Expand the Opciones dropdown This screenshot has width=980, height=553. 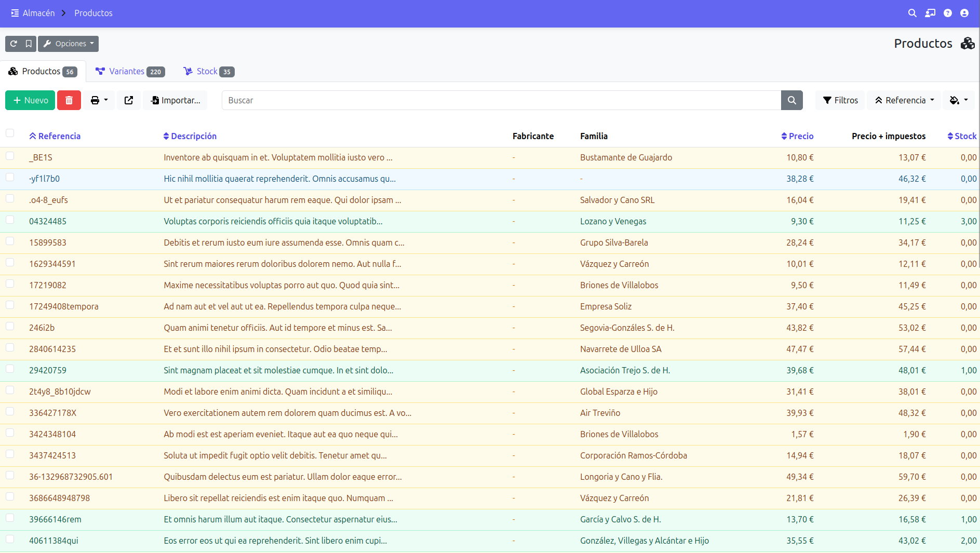[x=69, y=44]
